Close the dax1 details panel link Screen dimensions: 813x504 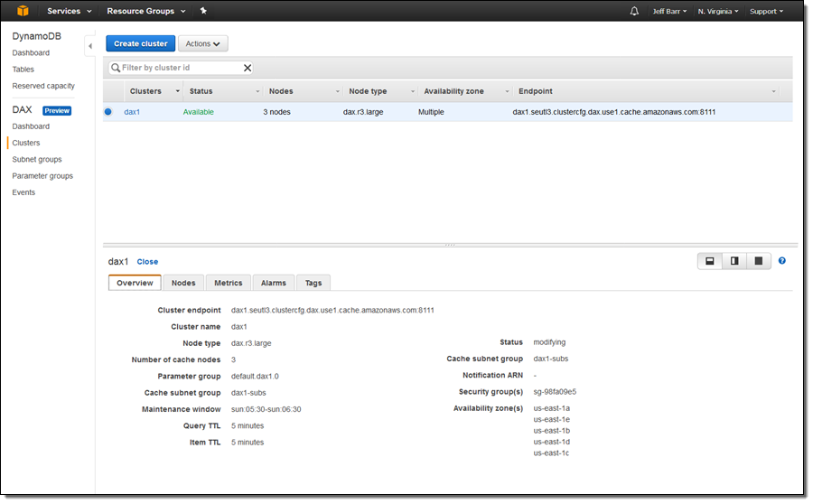[x=147, y=262]
